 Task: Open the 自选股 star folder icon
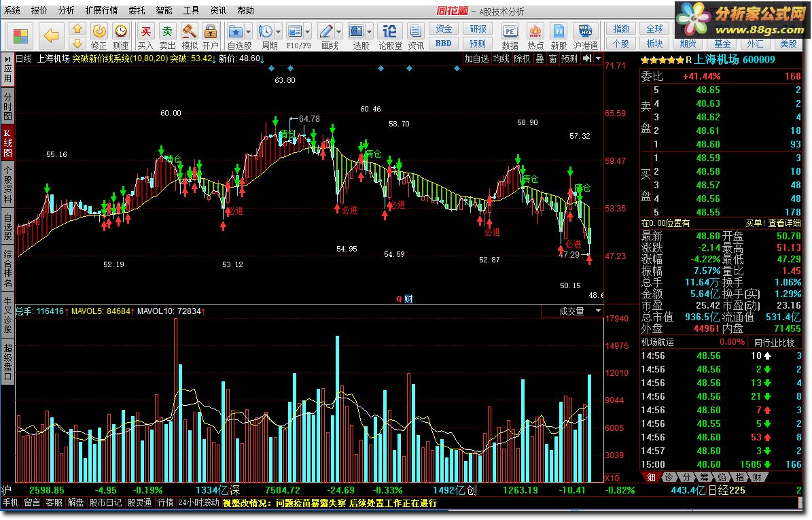[x=236, y=31]
